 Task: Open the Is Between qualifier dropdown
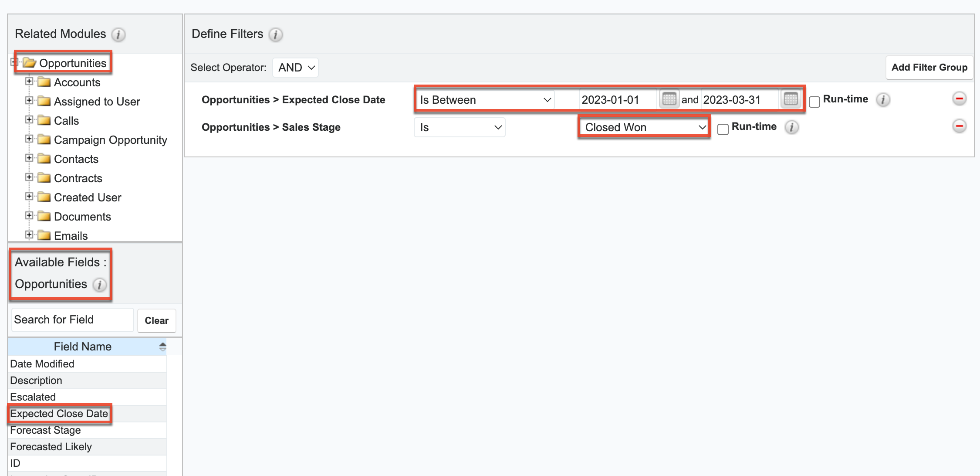485,100
